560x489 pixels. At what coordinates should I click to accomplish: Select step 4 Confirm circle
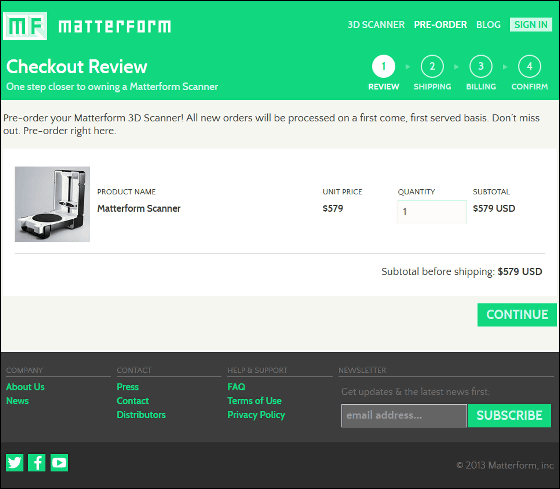tap(529, 66)
